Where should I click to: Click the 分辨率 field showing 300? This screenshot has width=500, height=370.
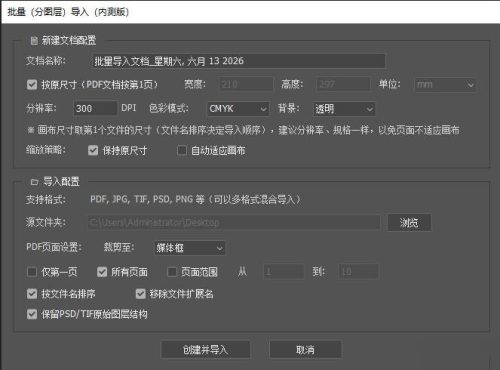(x=95, y=108)
